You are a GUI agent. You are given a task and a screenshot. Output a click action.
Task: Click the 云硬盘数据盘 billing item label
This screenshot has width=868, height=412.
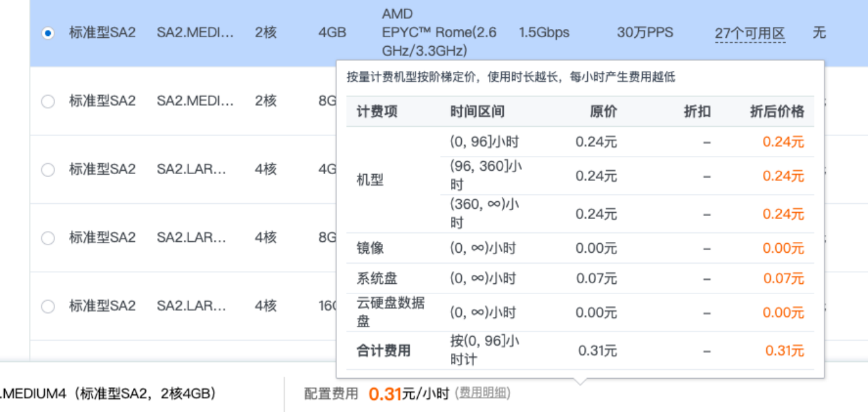click(391, 312)
